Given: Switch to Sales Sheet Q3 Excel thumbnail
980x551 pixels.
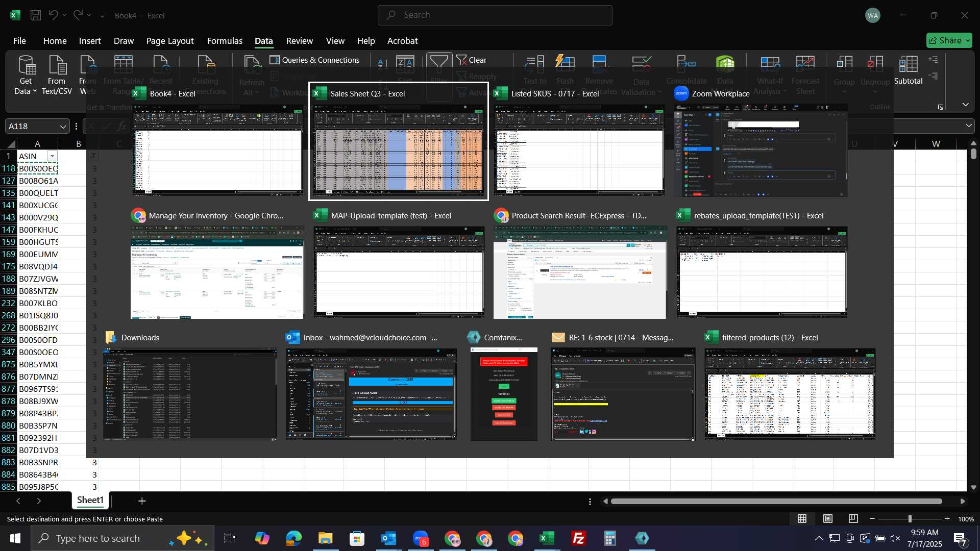Looking at the screenshot, I should click(x=398, y=142).
